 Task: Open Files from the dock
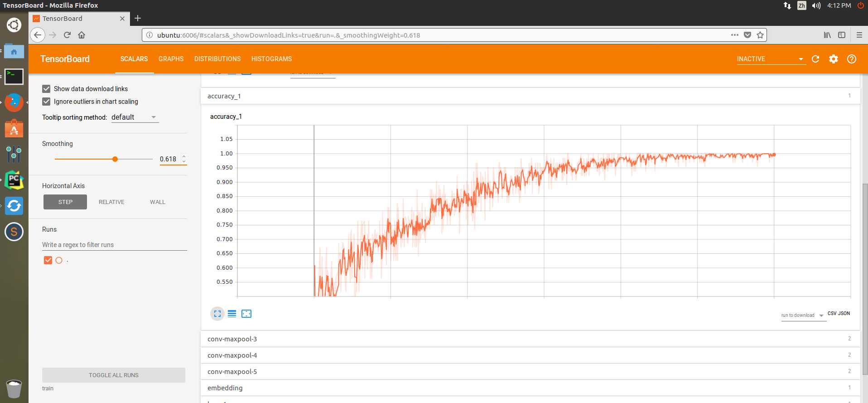coord(14,51)
